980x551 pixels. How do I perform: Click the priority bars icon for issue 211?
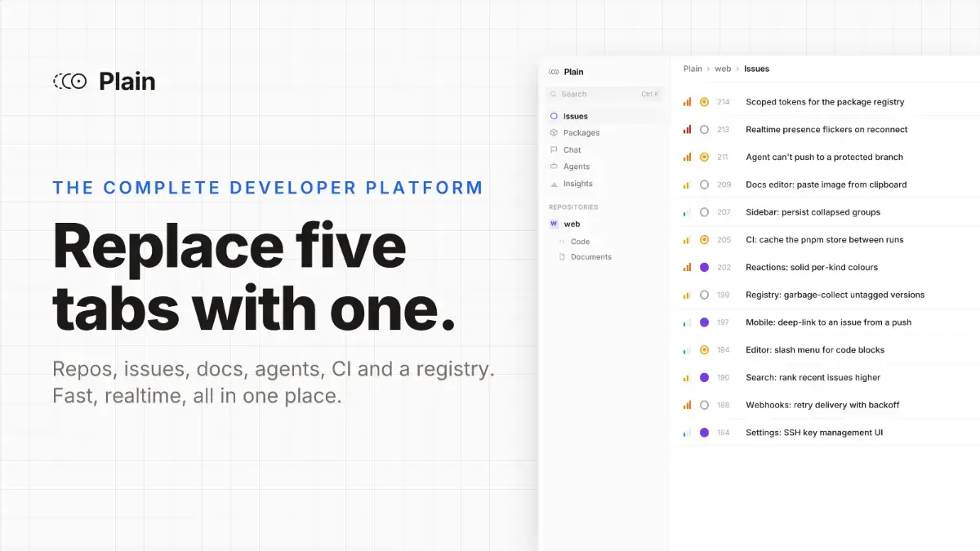[x=687, y=157]
